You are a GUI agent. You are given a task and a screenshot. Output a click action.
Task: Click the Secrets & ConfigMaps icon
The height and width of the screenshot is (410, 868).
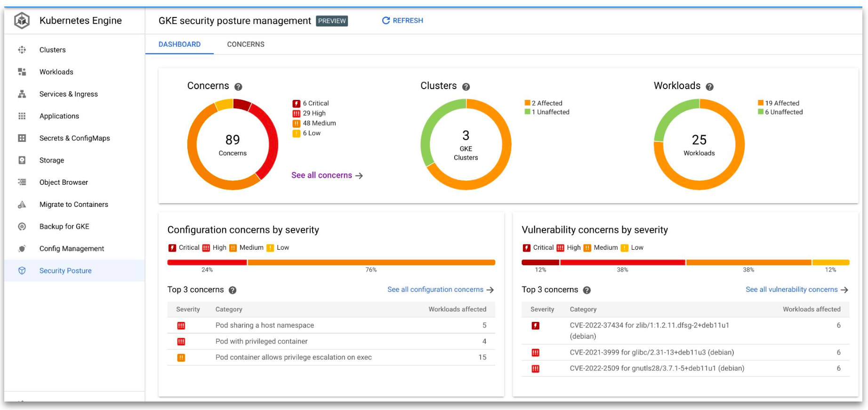pos(22,138)
